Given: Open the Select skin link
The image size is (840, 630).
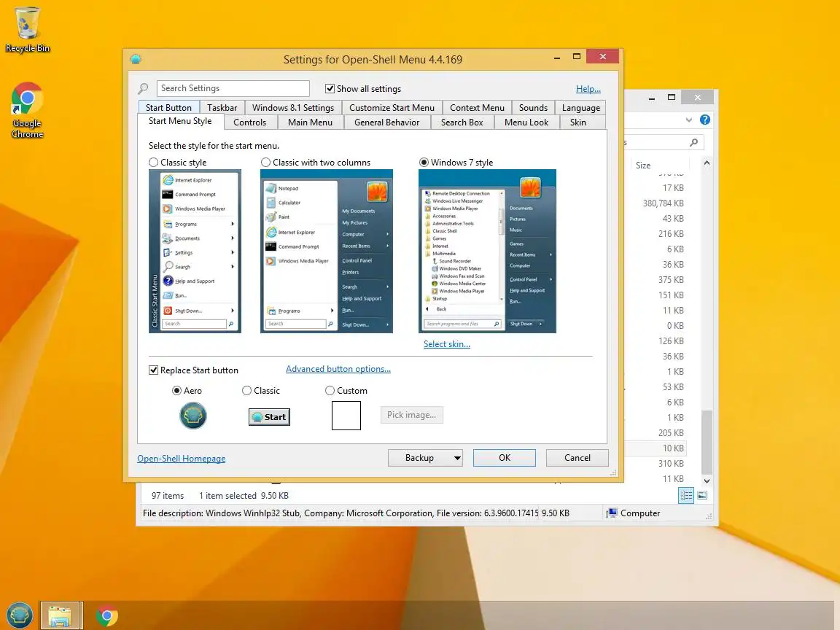Looking at the screenshot, I should 447,344.
